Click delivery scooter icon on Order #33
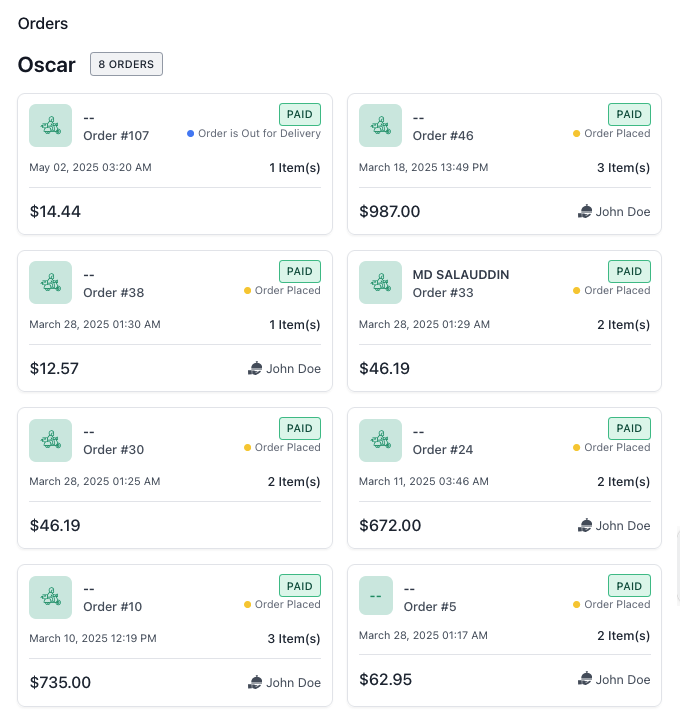Screen dimensions: 680x725 [x=380, y=283]
